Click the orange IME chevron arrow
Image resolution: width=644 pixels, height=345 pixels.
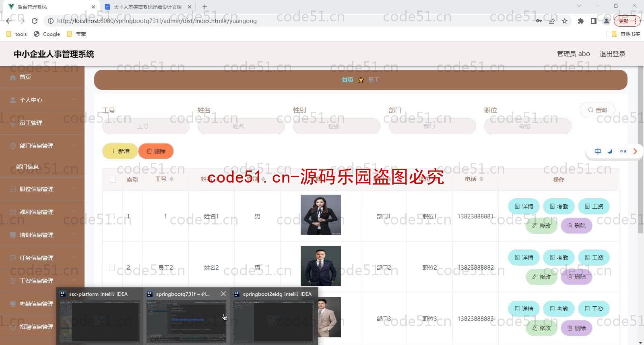coord(635,152)
